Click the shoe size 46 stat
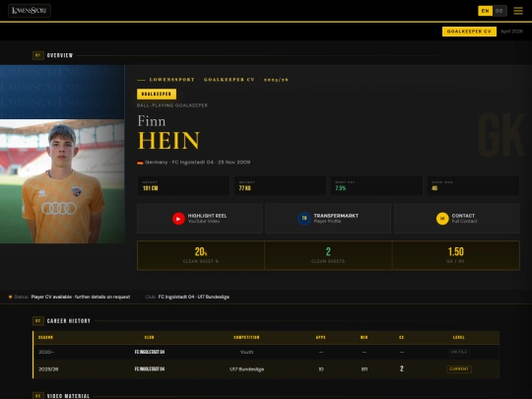 [473, 185]
